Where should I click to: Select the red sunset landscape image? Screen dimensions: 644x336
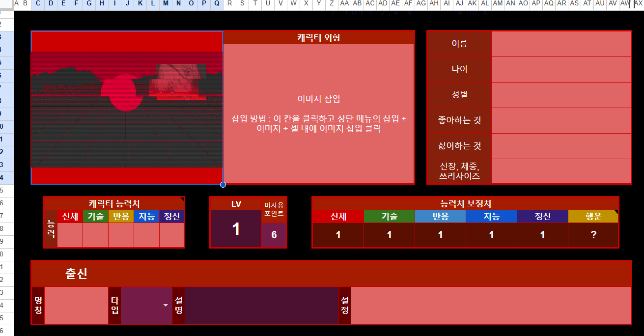[127, 109]
